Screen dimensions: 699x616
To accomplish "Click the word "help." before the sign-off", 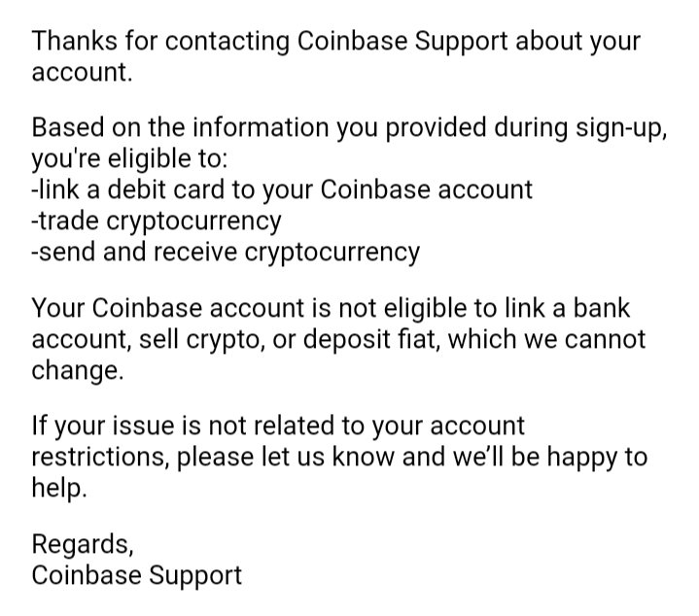I will click(x=59, y=488).
